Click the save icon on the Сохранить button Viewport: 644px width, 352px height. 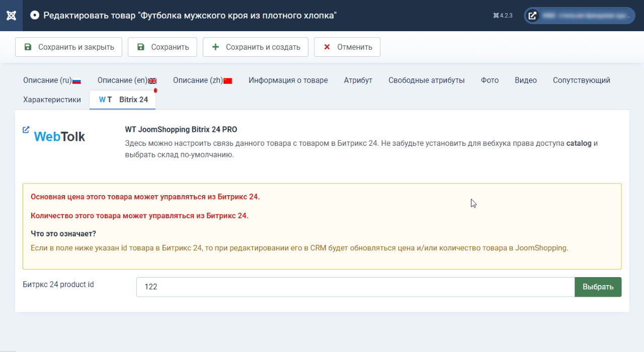click(x=140, y=46)
